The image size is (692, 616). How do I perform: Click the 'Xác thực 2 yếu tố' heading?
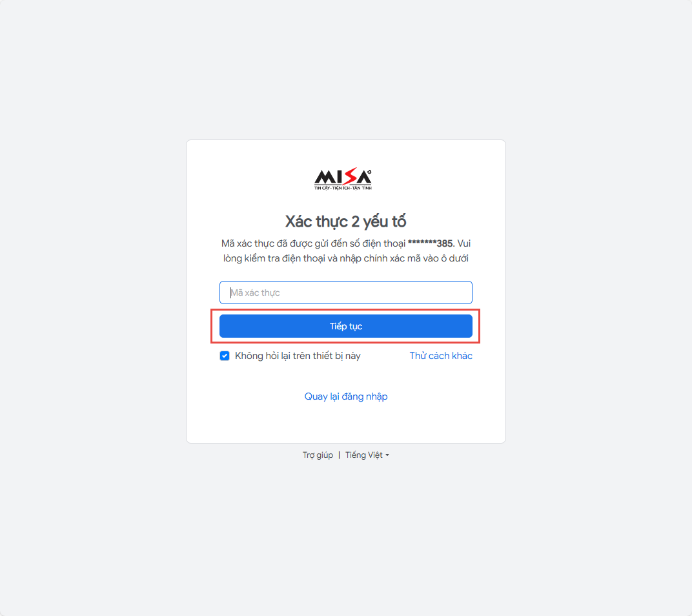[346, 221]
